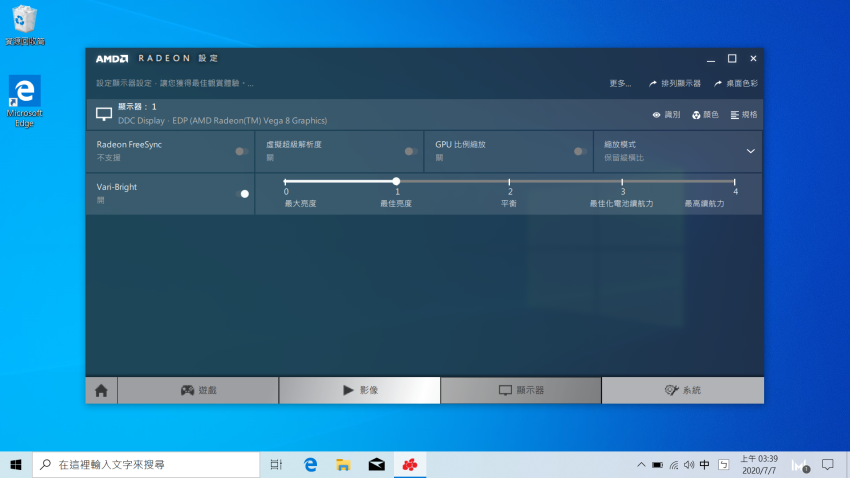Screen dimensions: 850x478
Task: Open network settings from tray icon
Action: (x=673, y=464)
